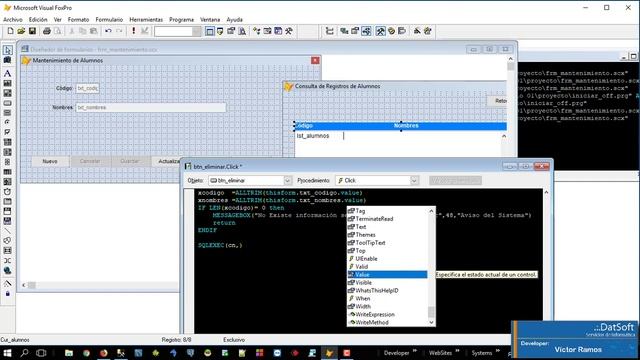The width and height of the screenshot is (640, 360).
Task: Select the Check Box control tool
Action: pyautogui.click(x=7, y=132)
